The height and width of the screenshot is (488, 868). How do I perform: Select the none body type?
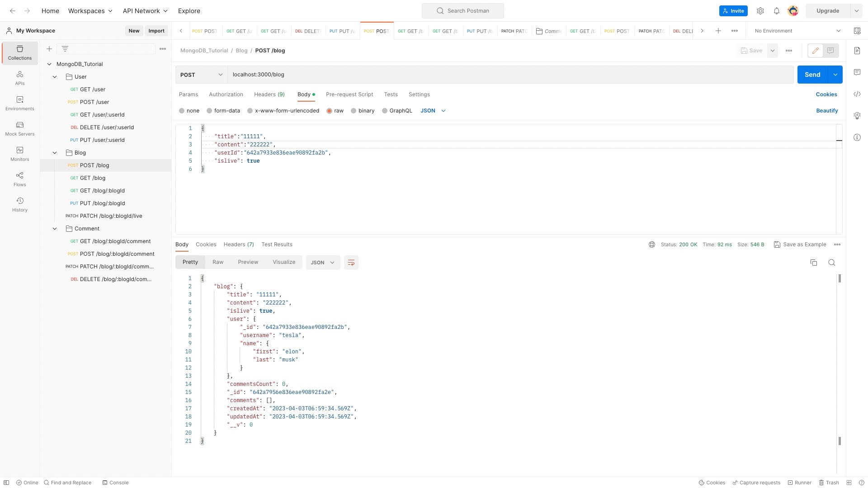(182, 111)
